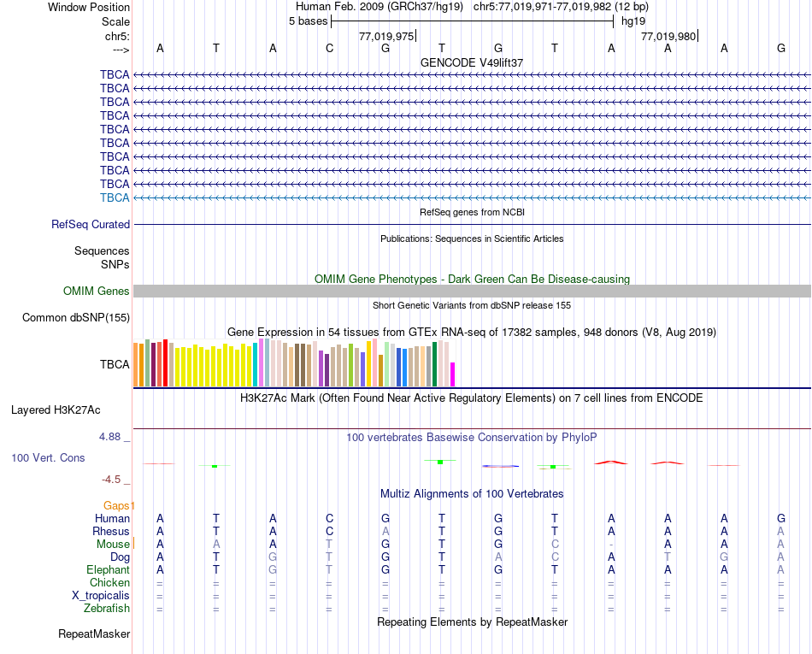Click the dark green GTEx expression bar

point(434,364)
